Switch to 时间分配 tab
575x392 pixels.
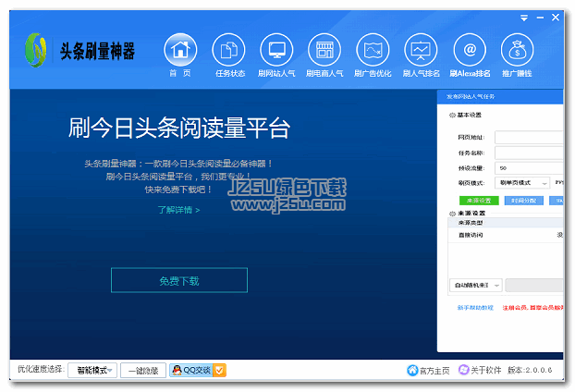(523, 201)
